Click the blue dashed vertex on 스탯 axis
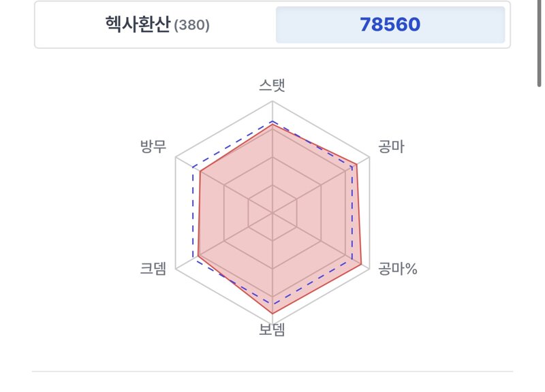545x392 pixels. 272,122
